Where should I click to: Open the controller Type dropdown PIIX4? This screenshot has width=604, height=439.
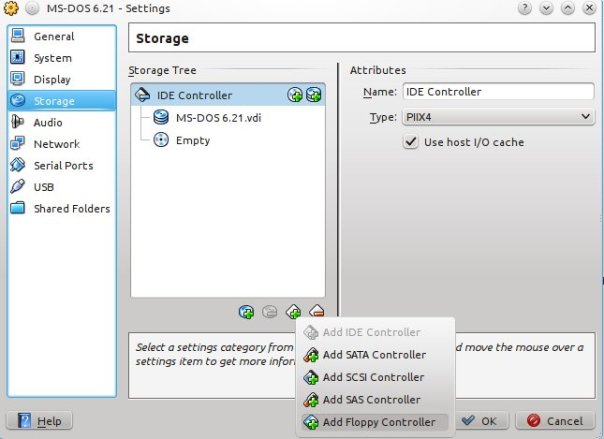point(498,117)
